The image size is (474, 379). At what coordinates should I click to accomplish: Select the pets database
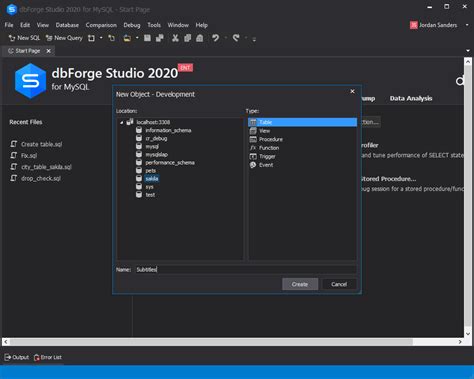[x=151, y=171]
